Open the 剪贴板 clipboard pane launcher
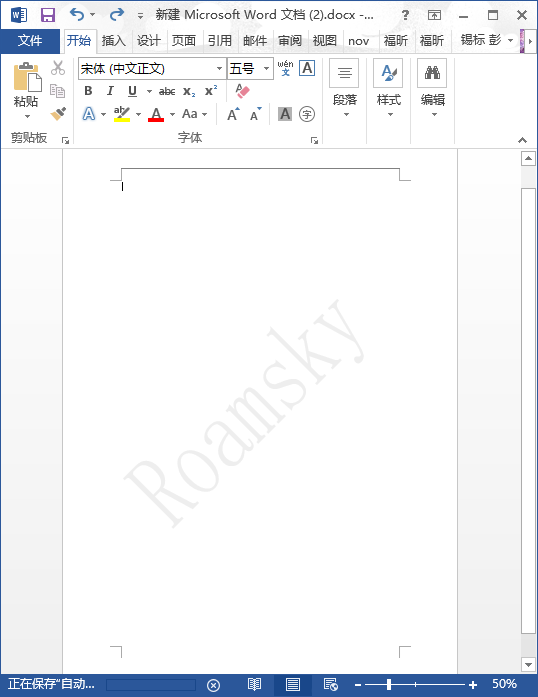Viewport: 538px width, 697px height. coord(65,140)
